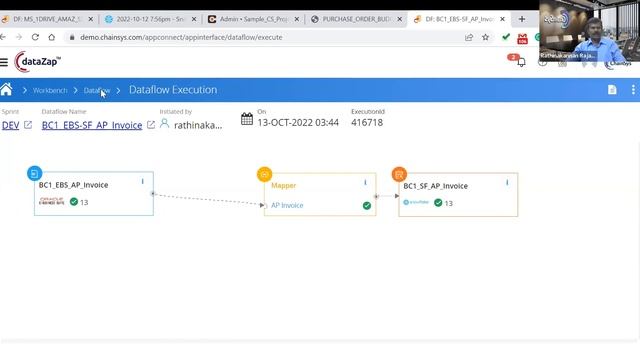Viewport: 640px width, 360px height.
Task: Click the green check status in BC1_EBS_AP_Invoice node
Action: 74,202
